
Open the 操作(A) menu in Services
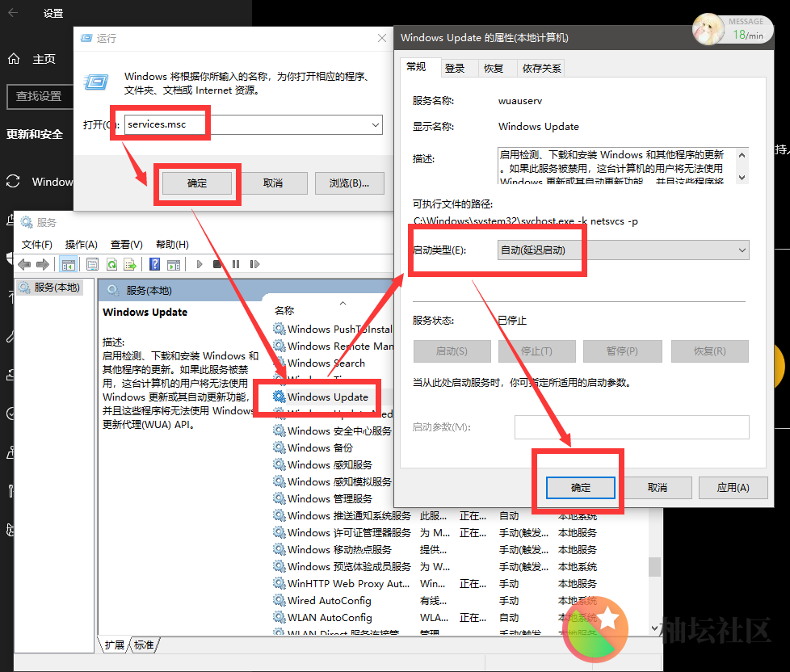tap(81, 244)
